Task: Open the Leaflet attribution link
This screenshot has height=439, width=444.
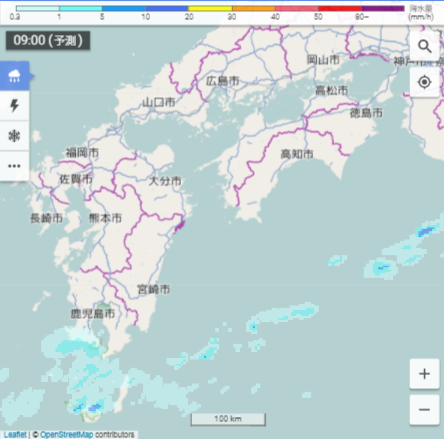Action: tap(15, 435)
